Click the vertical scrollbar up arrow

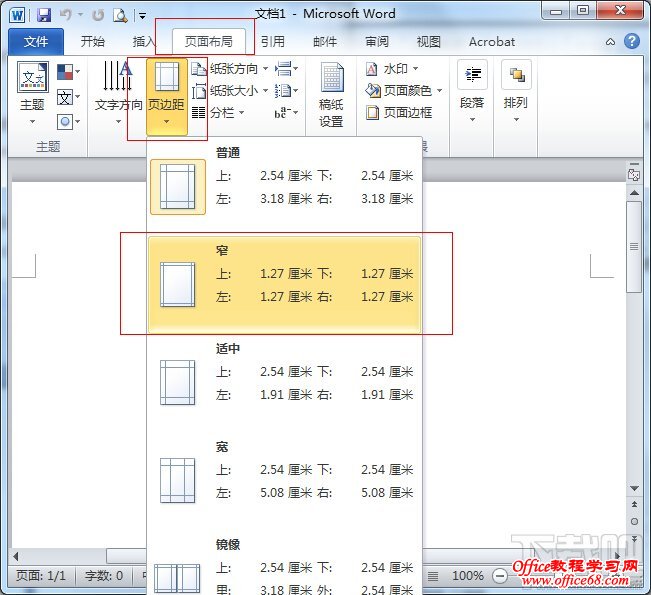634,192
